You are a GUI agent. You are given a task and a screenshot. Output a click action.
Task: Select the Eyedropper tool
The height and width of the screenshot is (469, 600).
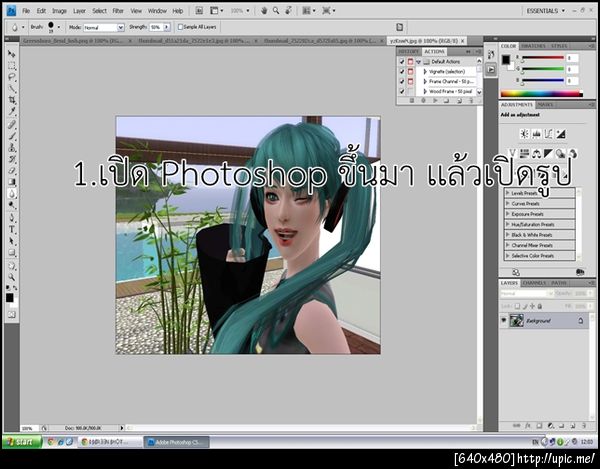[x=11, y=112]
